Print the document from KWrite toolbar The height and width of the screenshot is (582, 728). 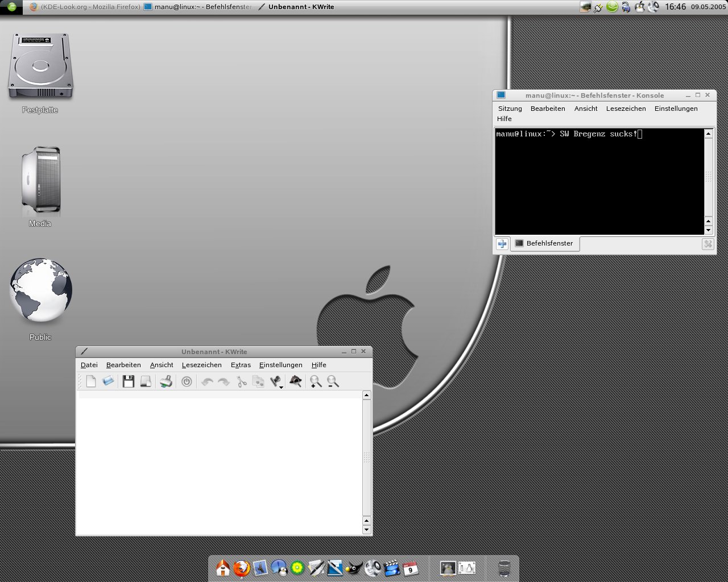(166, 381)
